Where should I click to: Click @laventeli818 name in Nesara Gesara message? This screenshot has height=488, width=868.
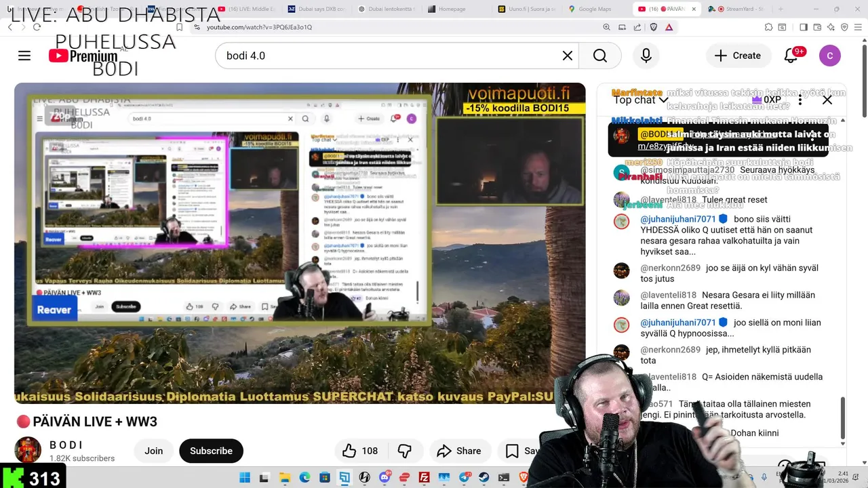tap(669, 295)
